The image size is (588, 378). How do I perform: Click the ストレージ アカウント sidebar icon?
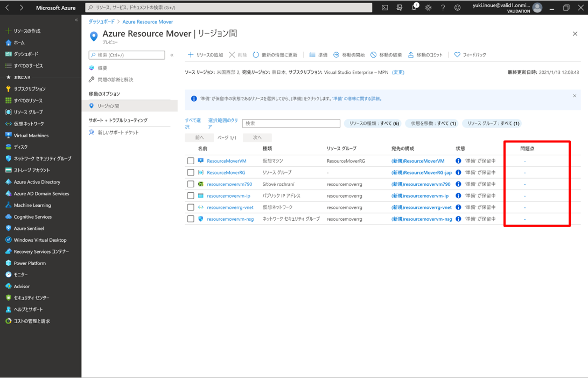(9, 170)
